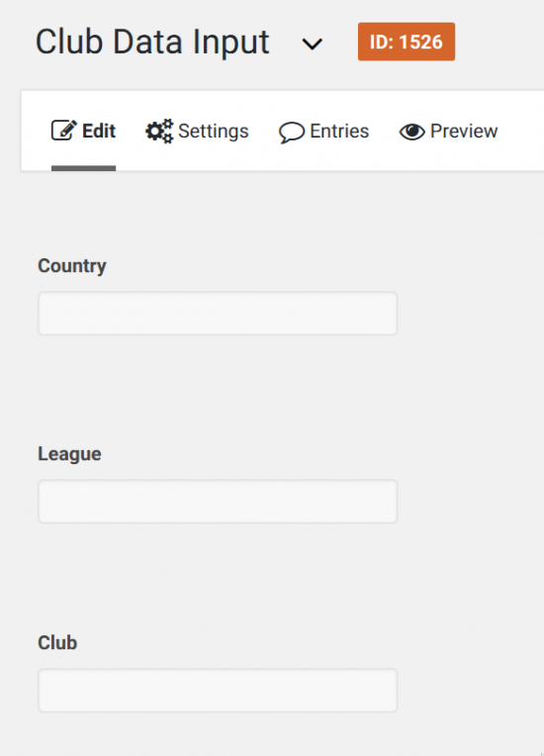The image size is (544, 756).
Task: Focus the League text input field
Action: point(218,502)
